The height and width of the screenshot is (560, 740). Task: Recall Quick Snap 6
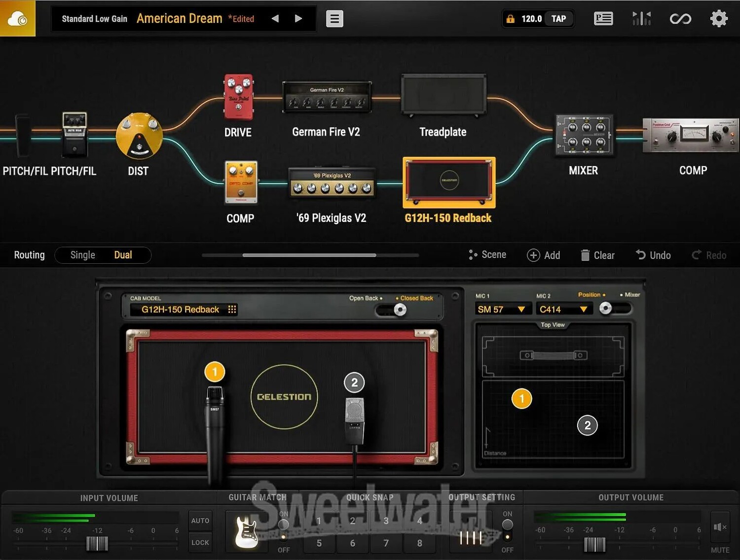point(352,543)
